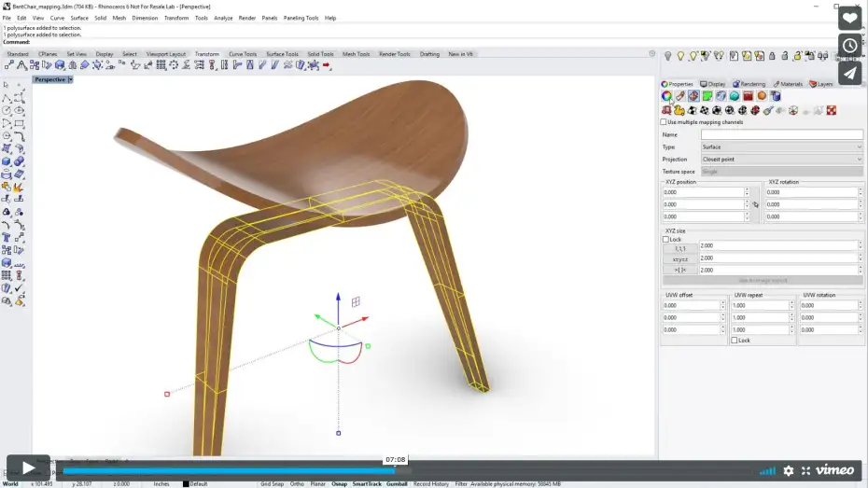Screen dimensions: 868x488
Task: Enter fullscreen on Vimeo player
Action: coord(806,471)
